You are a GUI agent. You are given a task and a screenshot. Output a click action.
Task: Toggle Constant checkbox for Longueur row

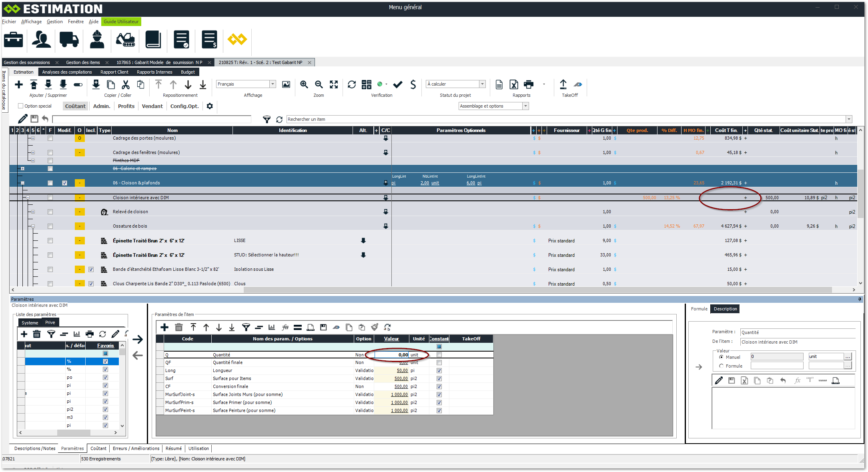439,371
